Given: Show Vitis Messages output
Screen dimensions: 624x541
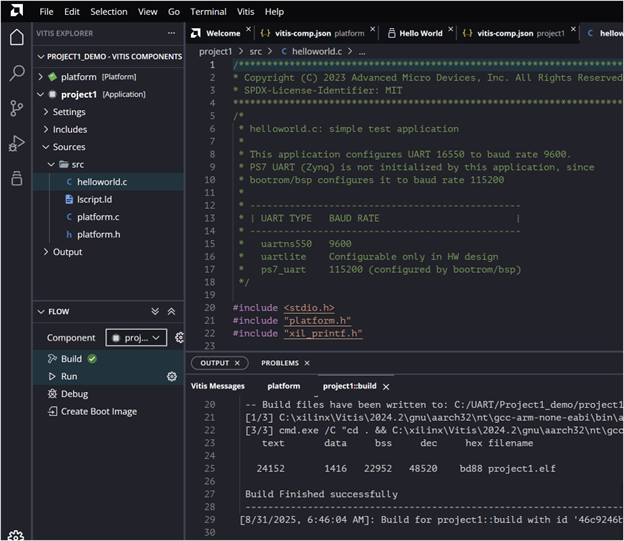Looking at the screenshot, I should 218,386.
